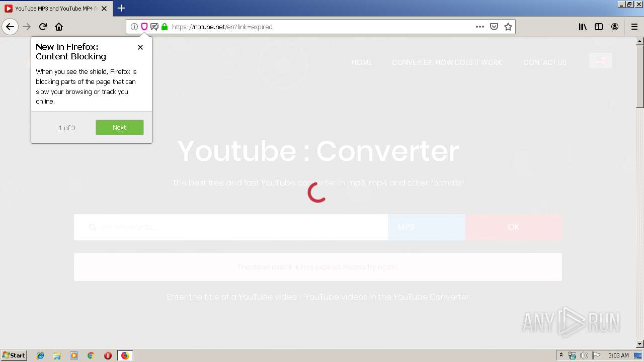Open the Action Center flag icon
Screen dimensions: 644x362
pyautogui.click(x=596, y=355)
